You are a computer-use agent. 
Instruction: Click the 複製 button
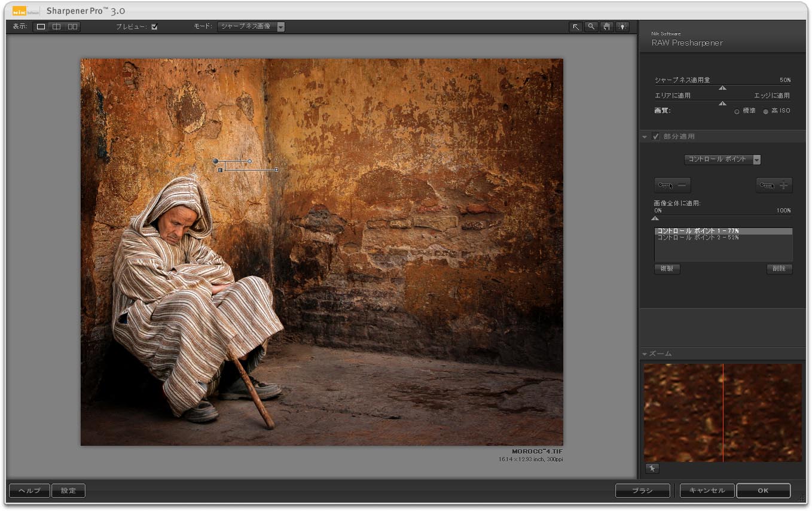tap(667, 269)
